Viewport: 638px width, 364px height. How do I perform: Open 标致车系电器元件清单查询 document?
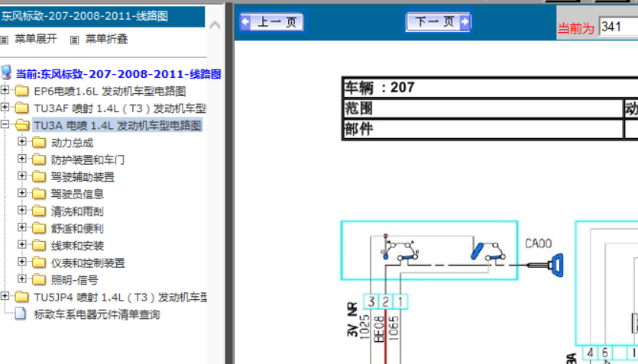point(97,314)
